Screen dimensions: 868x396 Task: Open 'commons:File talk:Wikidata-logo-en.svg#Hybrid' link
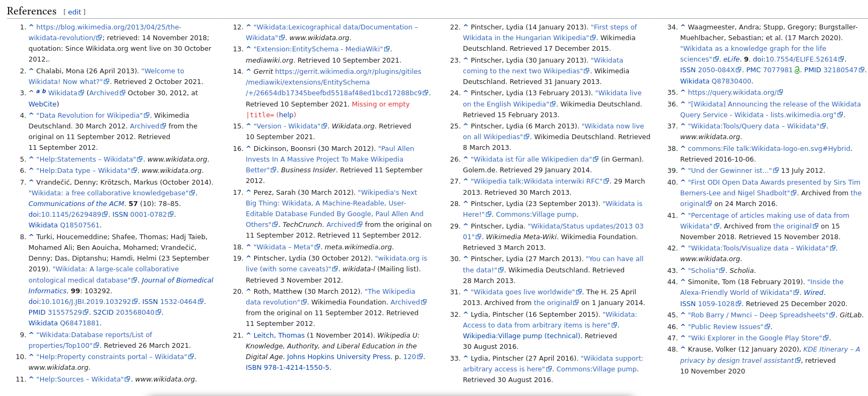[769, 148]
